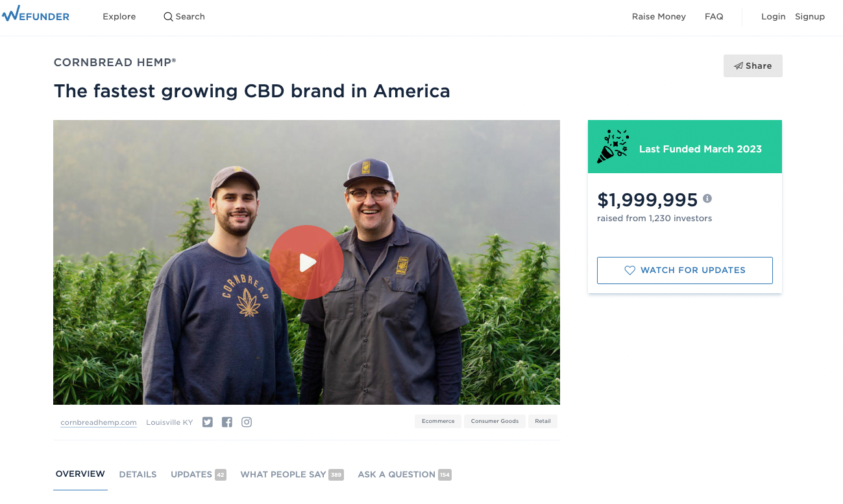Switch to the Details tab

(x=138, y=475)
